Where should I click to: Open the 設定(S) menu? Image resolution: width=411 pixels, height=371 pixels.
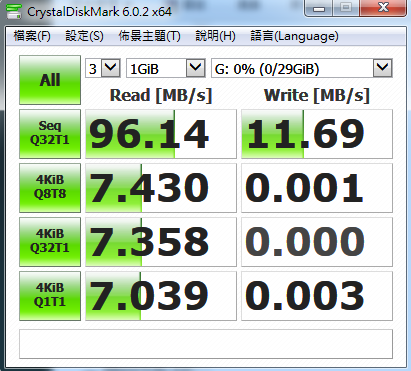click(84, 36)
